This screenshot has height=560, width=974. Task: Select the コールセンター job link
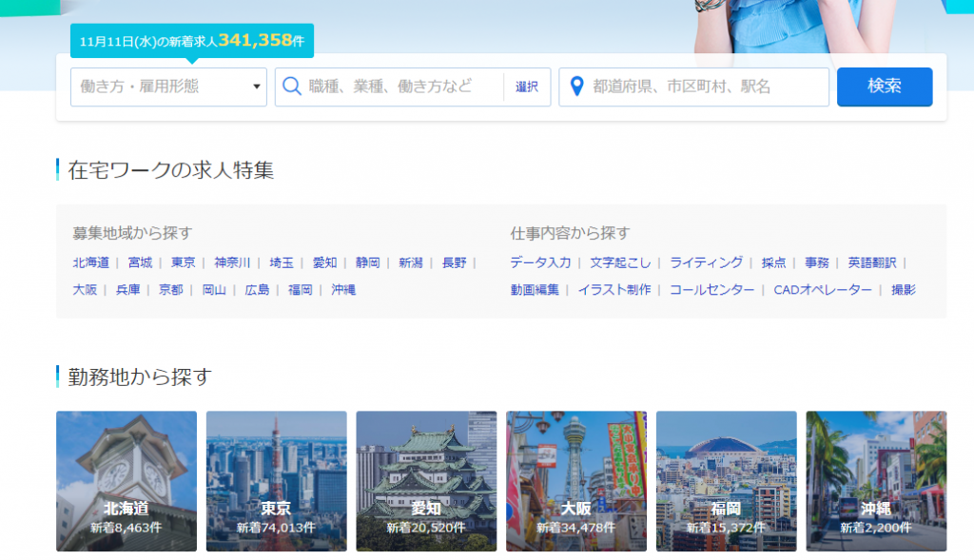712,289
